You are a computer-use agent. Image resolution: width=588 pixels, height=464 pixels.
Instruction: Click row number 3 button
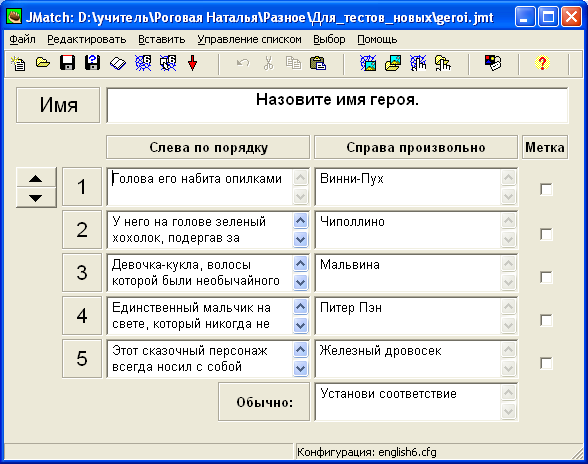click(x=82, y=273)
